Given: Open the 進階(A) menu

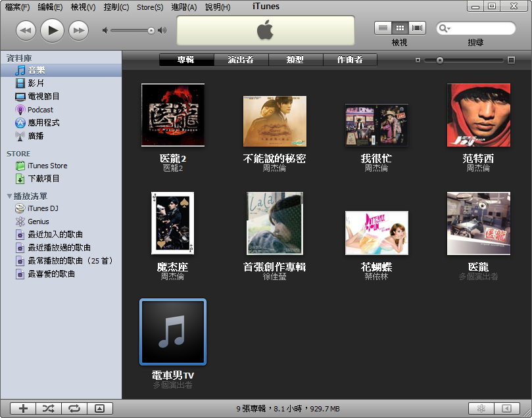Looking at the screenshot, I should coord(184,7).
